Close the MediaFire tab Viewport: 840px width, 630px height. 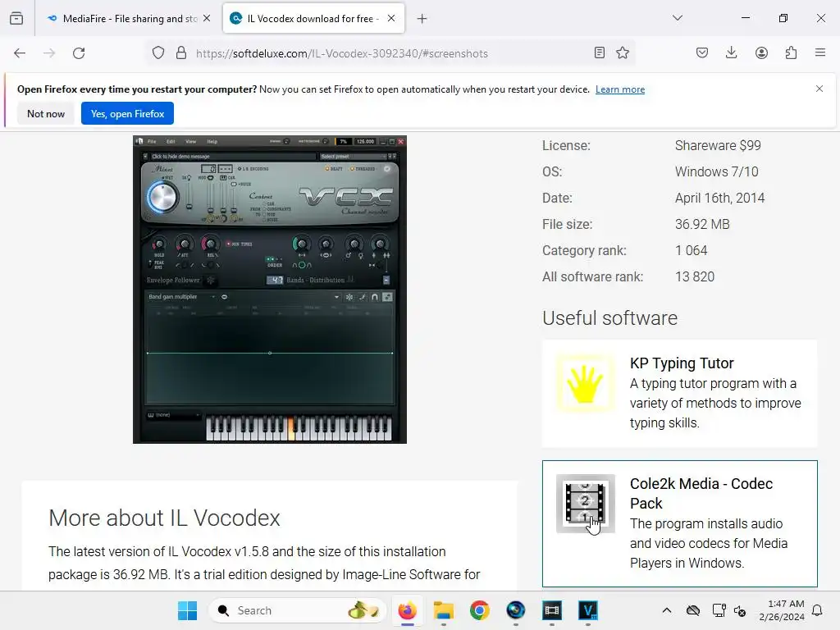(207, 18)
